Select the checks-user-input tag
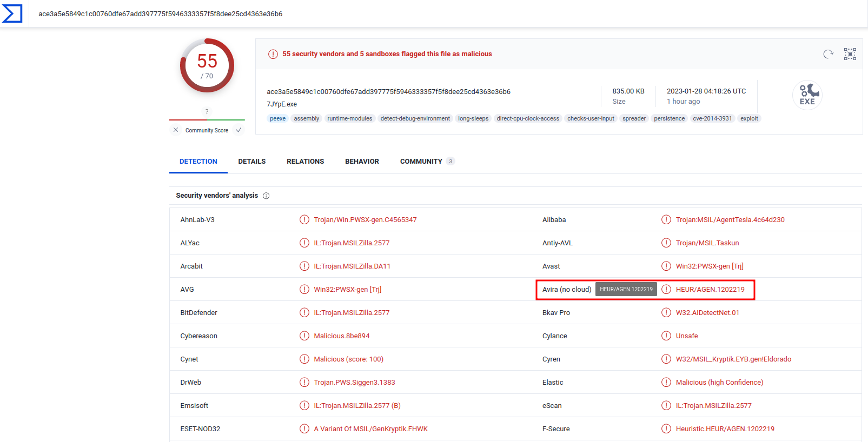 click(x=591, y=118)
